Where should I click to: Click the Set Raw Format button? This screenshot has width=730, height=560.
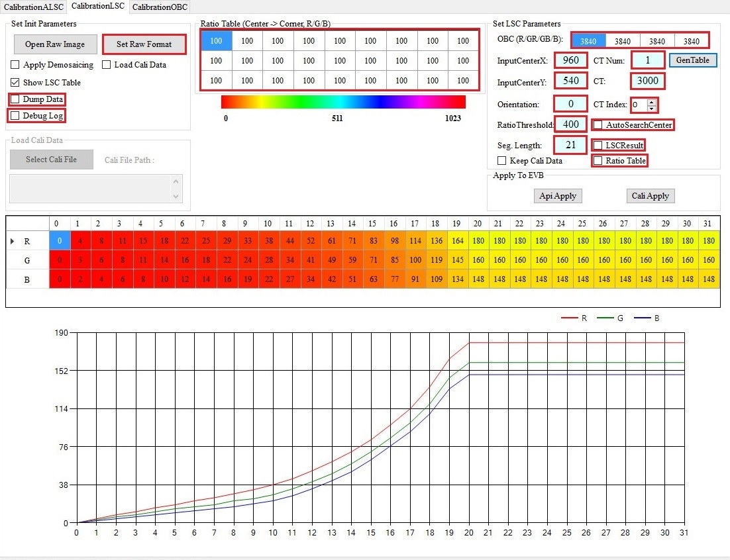tap(144, 44)
